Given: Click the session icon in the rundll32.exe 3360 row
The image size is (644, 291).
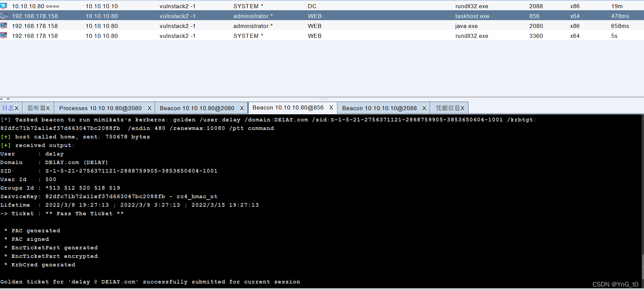Looking at the screenshot, I should (x=3, y=35).
